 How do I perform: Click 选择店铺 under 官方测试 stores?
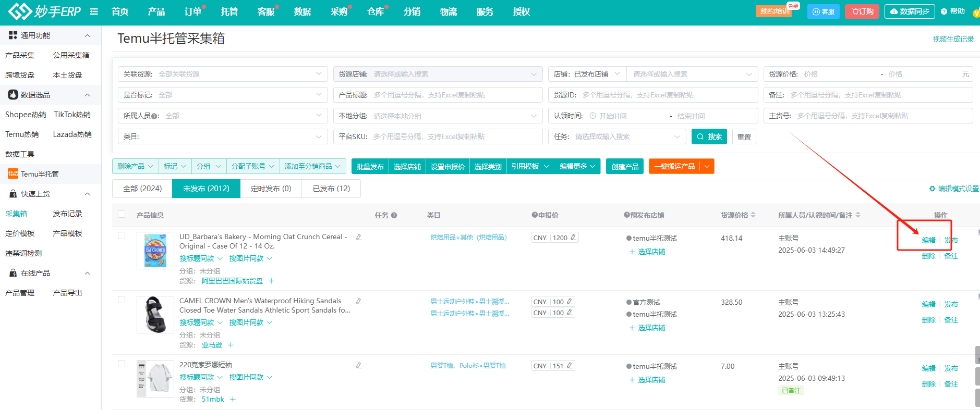pos(647,328)
